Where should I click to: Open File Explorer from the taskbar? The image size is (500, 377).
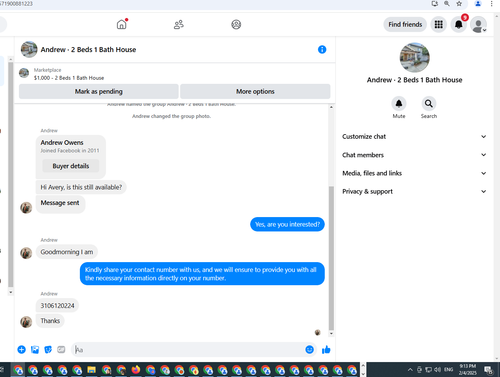click(92, 370)
